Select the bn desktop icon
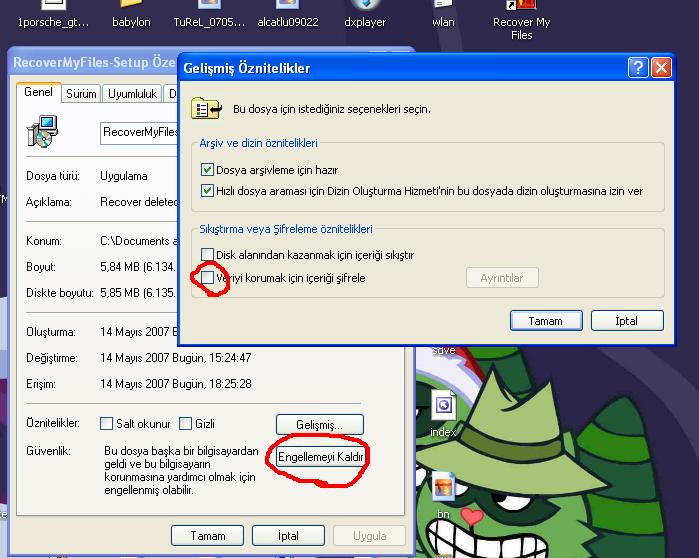Image resolution: width=699 pixels, height=558 pixels. pyautogui.click(x=443, y=489)
